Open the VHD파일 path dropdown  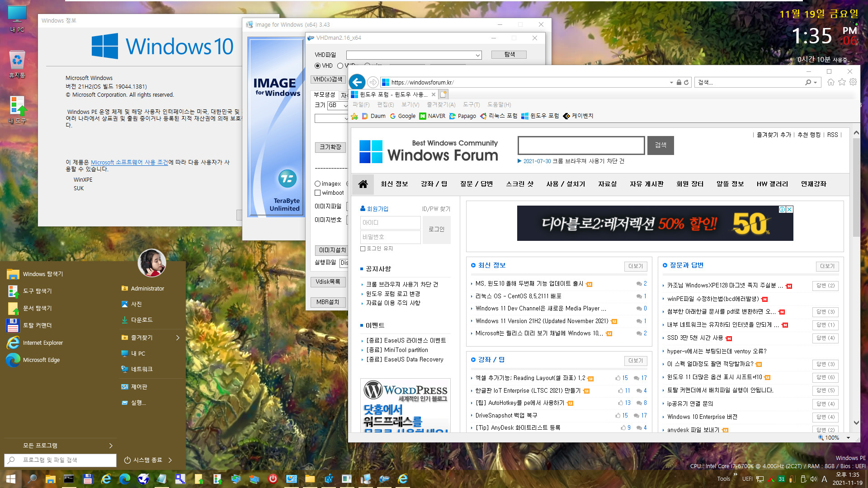point(477,55)
